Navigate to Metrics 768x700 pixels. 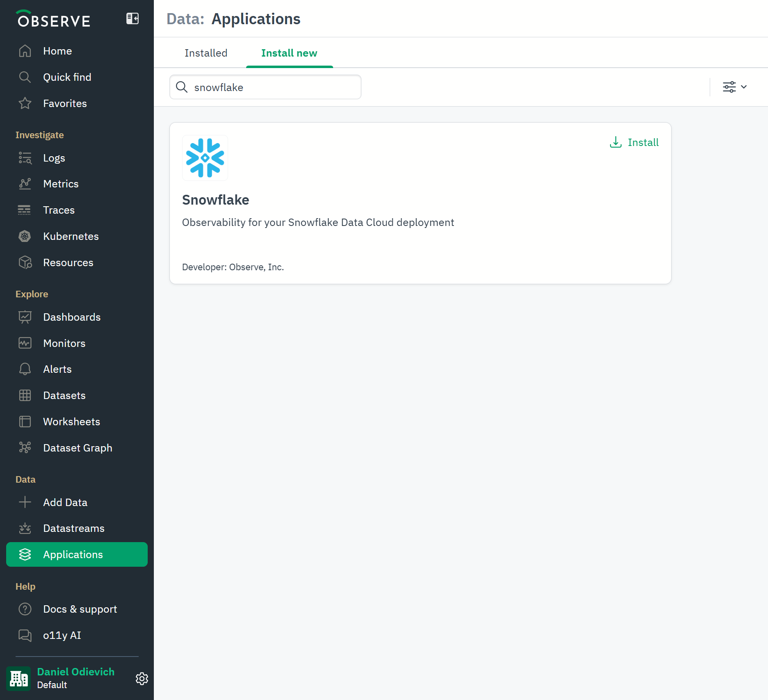61,184
